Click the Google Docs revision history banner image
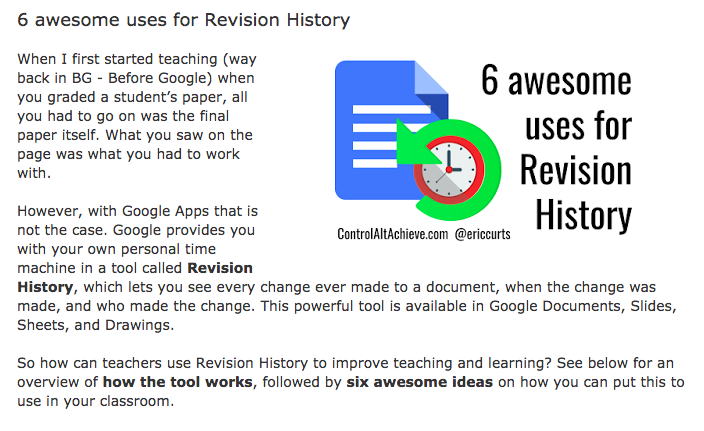 pos(484,150)
